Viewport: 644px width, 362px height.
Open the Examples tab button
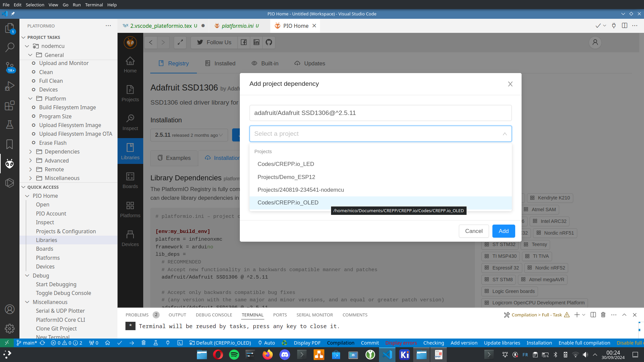click(x=174, y=158)
